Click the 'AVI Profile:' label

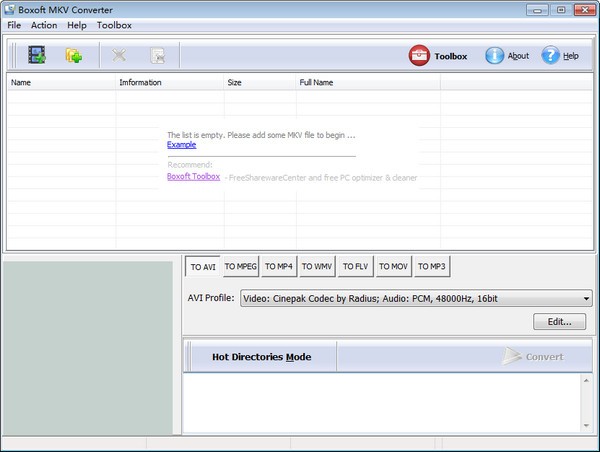pyautogui.click(x=211, y=298)
